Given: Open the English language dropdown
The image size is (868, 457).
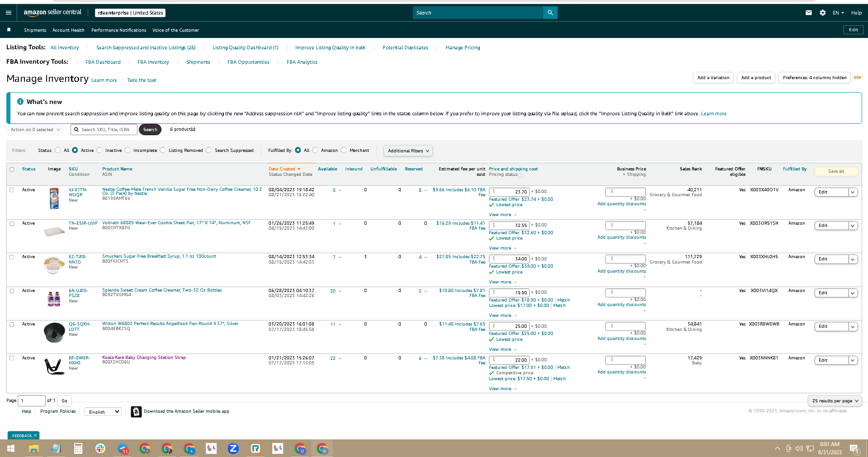Looking at the screenshot, I should (104, 412).
